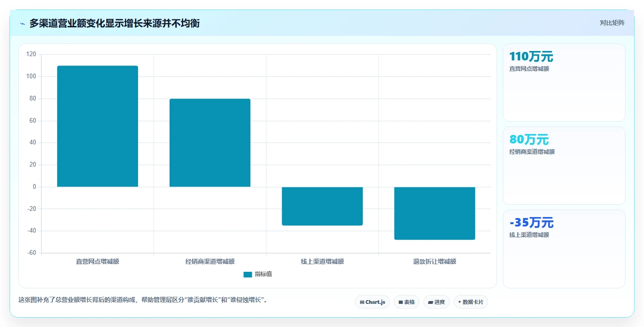Click the lightning icon beside the chart title

click(22, 23)
